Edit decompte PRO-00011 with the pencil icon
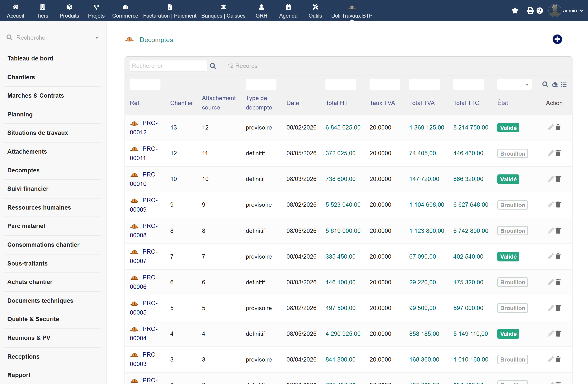The image size is (588, 384). click(x=551, y=153)
